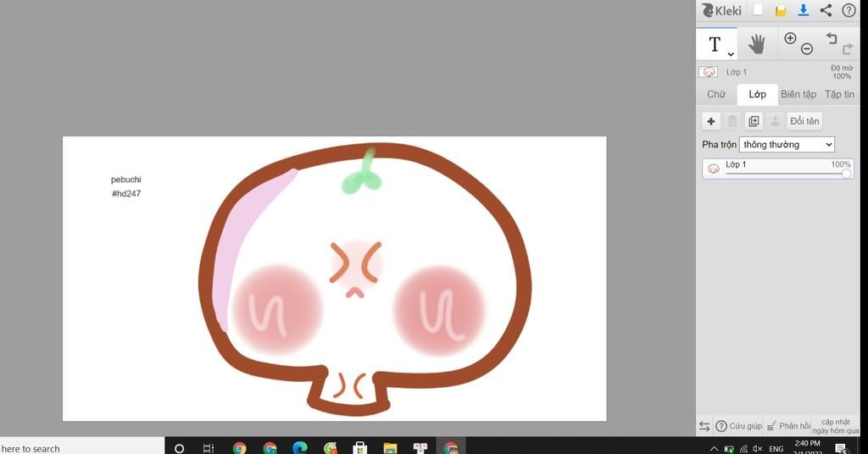Open File Explorer from the taskbar
The height and width of the screenshot is (454, 868).
(390, 448)
